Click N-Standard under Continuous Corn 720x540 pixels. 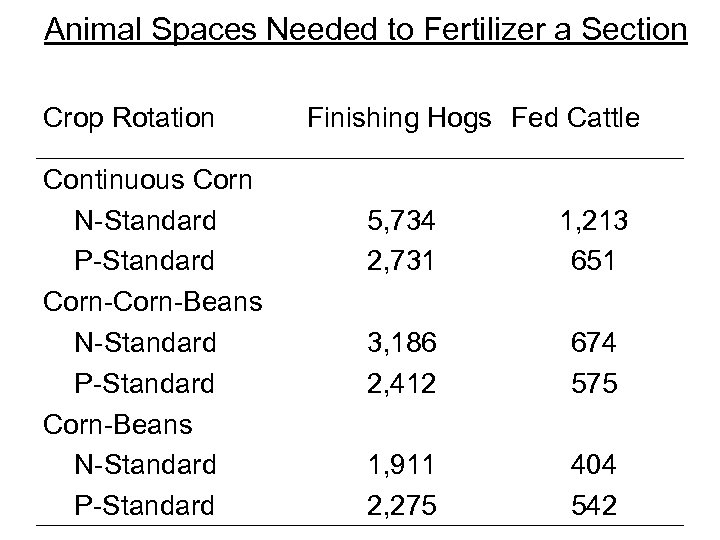pos(145,220)
